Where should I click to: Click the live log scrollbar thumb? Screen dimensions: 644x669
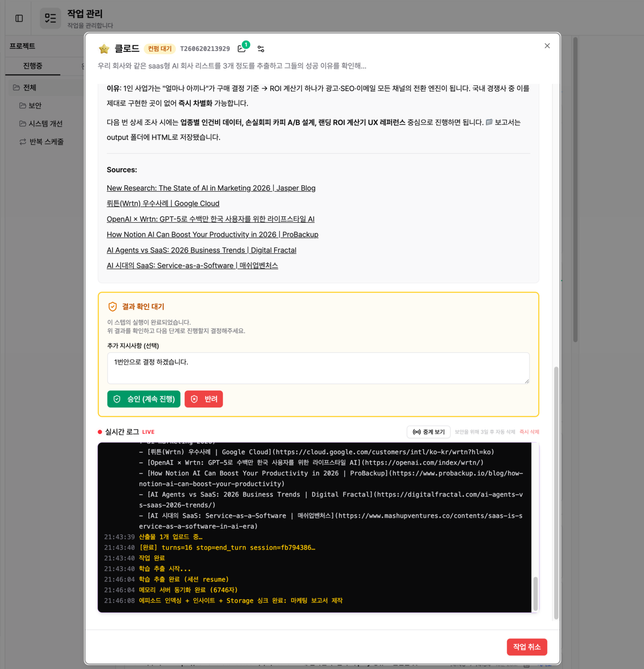535,593
